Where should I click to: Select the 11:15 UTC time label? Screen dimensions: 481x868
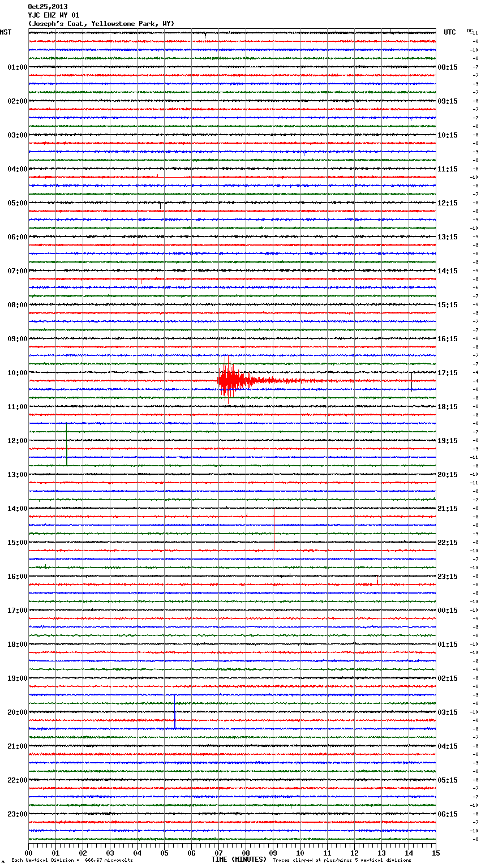tap(448, 169)
